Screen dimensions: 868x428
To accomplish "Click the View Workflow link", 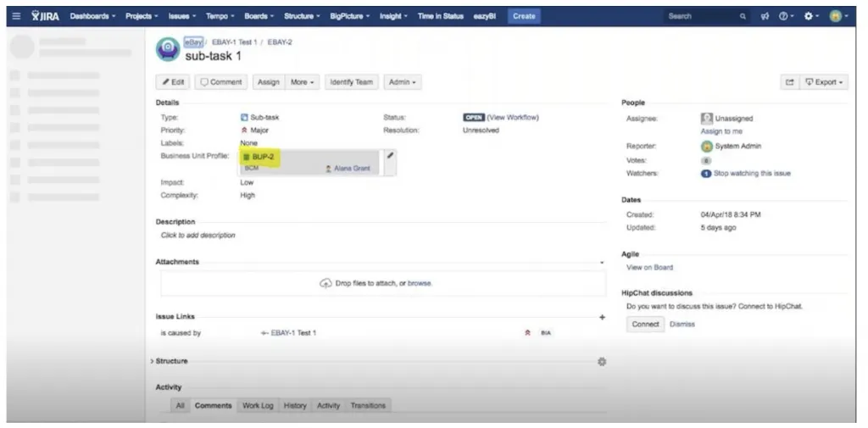I will point(513,117).
